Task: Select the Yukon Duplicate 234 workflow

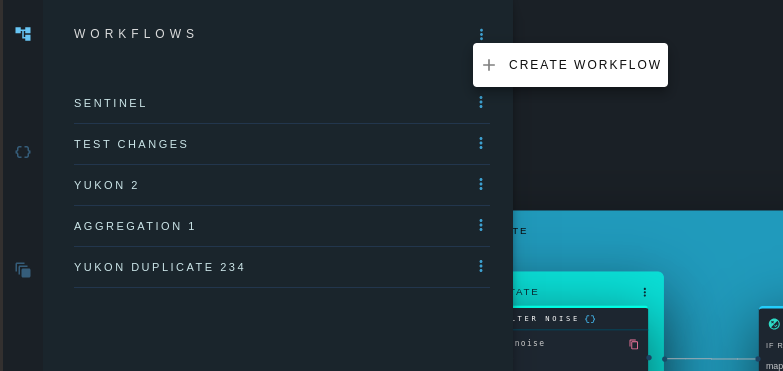Action: (x=282, y=267)
